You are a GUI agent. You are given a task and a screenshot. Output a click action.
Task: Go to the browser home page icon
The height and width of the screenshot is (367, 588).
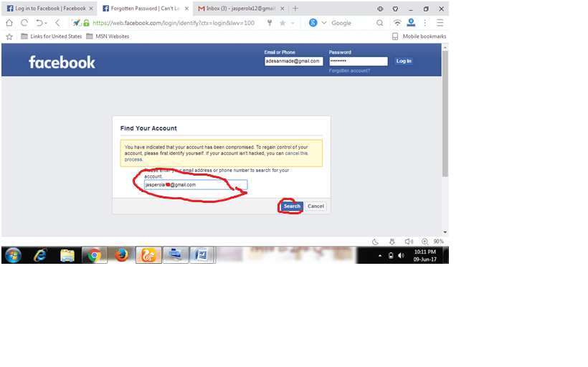[9, 23]
